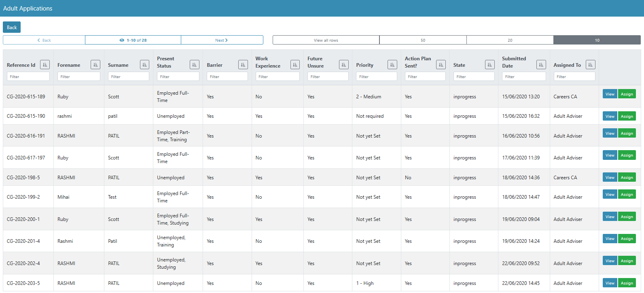Screen dimensions: 644x293
Task: Focus the Present Status filter field
Action: pos(178,76)
